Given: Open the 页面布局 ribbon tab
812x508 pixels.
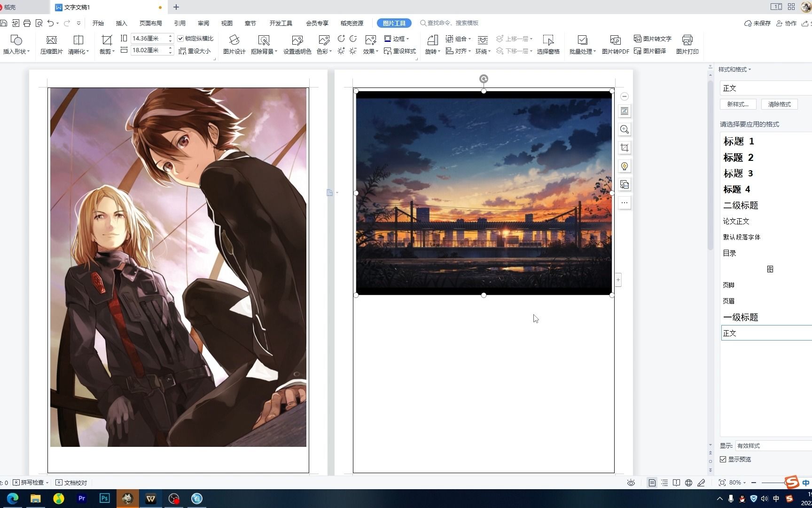Looking at the screenshot, I should pos(151,23).
